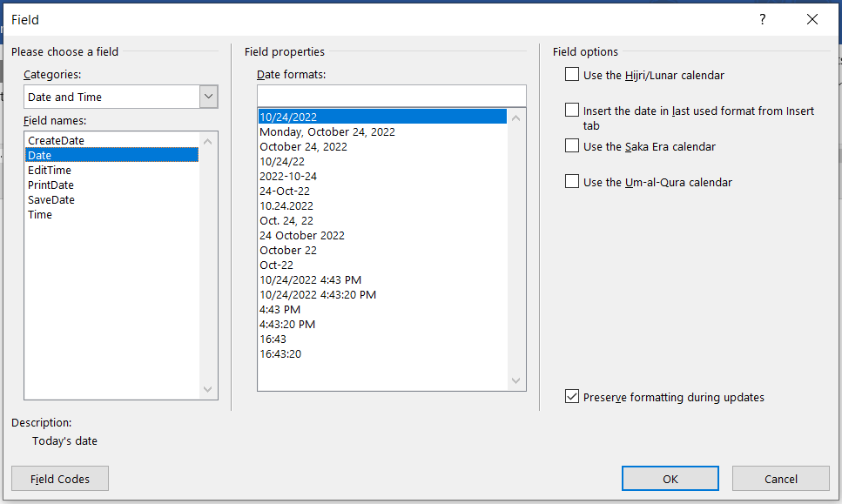842x504 pixels.
Task: Choose the Monday, October 24, 2022 format
Action: [x=327, y=131]
